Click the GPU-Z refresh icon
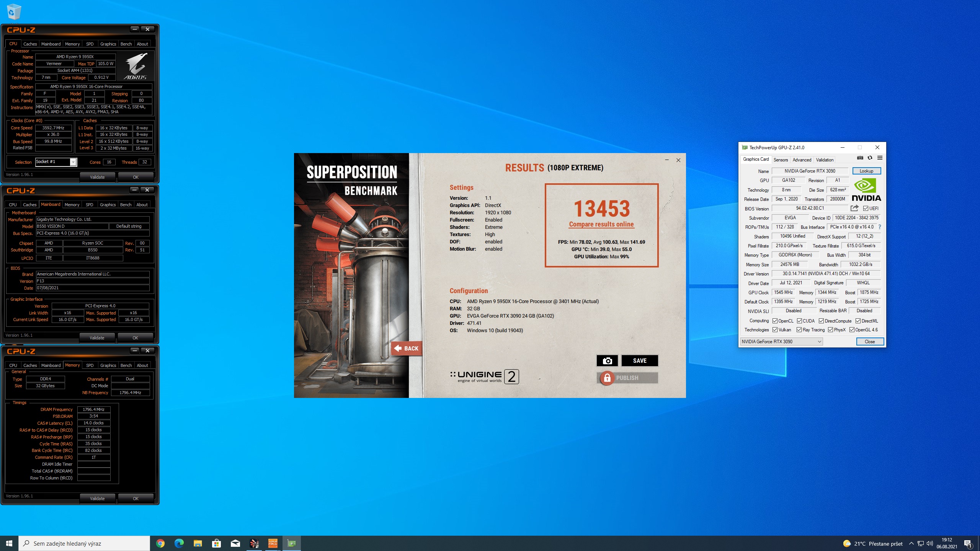This screenshot has height=551, width=980. 870,158
